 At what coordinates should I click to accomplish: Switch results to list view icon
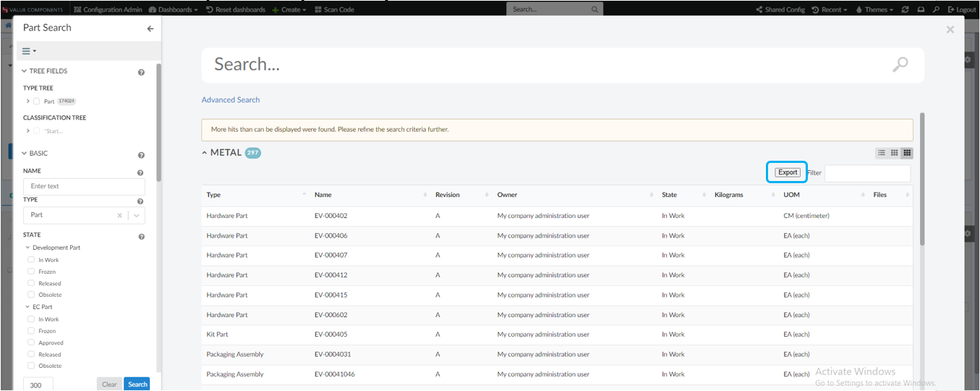(x=881, y=153)
